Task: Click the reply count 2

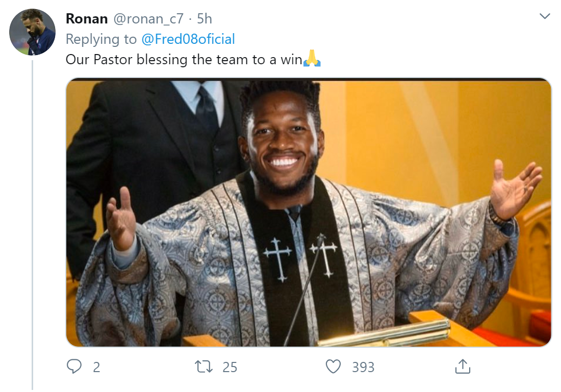Action: (96, 367)
